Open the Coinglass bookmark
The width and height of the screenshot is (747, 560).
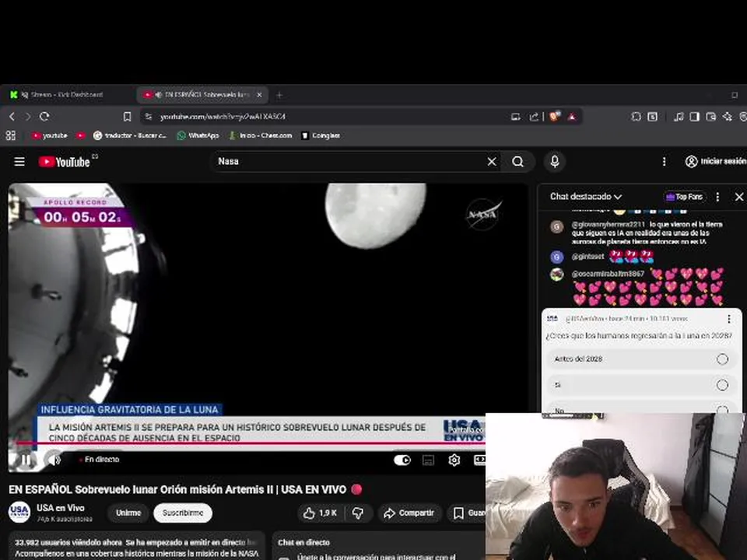tap(321, 135)
